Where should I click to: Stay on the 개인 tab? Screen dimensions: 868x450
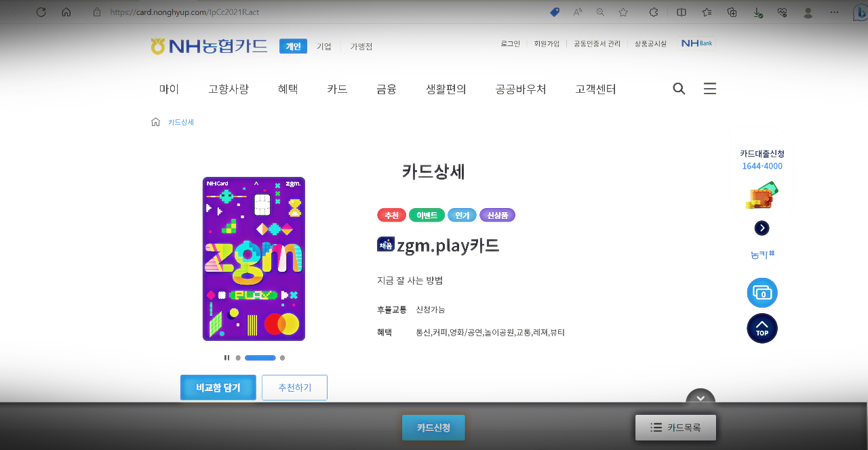tap(292, 46)
